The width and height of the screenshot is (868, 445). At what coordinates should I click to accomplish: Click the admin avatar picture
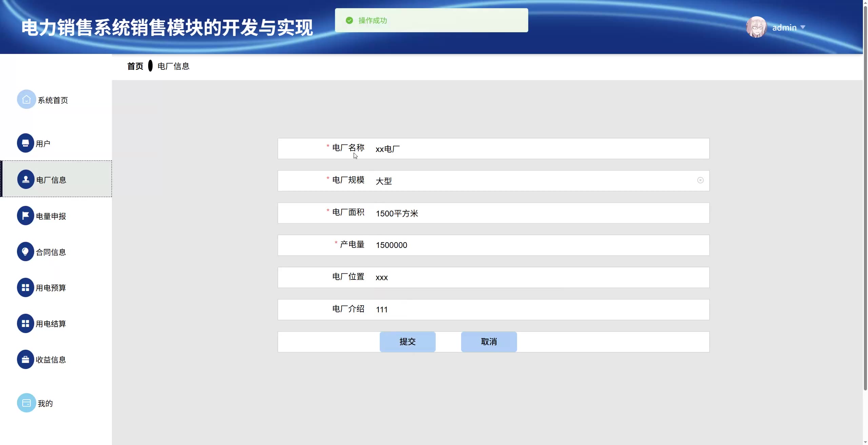756,27
